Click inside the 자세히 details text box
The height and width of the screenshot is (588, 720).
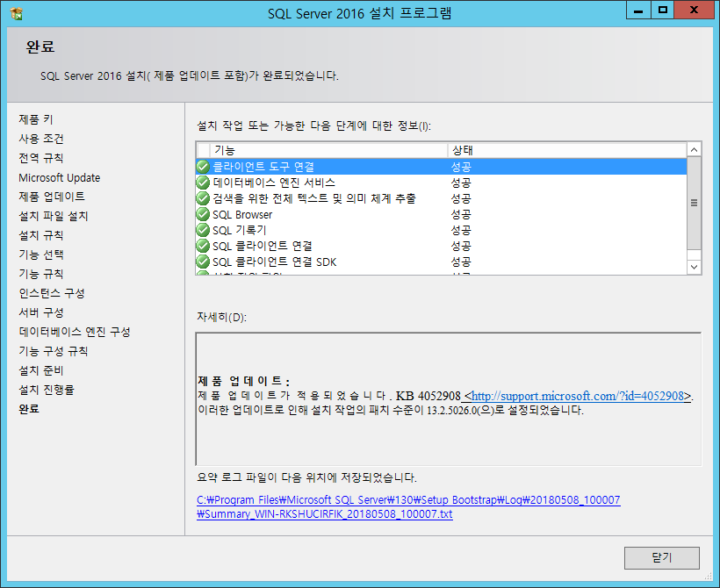click(x=449, y=399)
